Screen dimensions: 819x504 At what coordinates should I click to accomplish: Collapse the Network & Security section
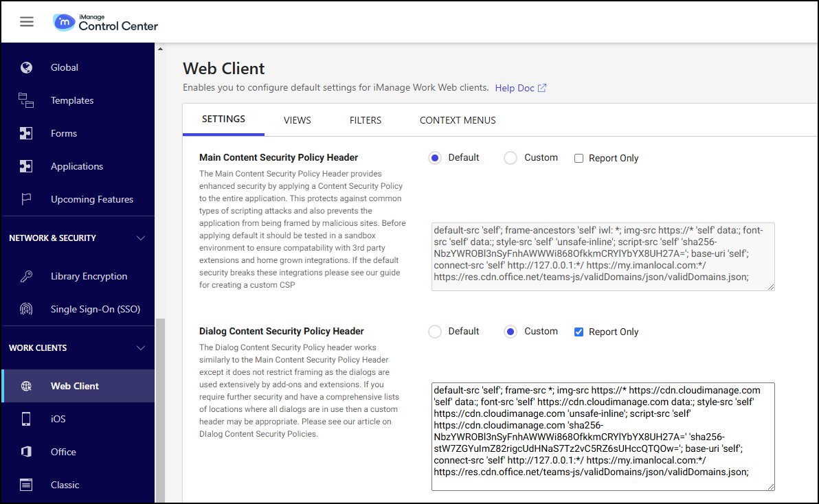(141, 238)
